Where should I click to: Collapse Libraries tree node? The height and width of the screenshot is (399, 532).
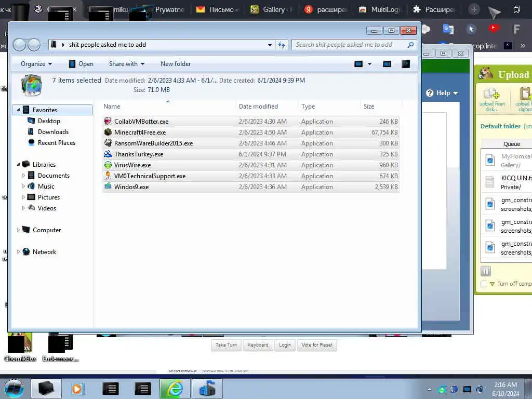(x=18, y=164)
